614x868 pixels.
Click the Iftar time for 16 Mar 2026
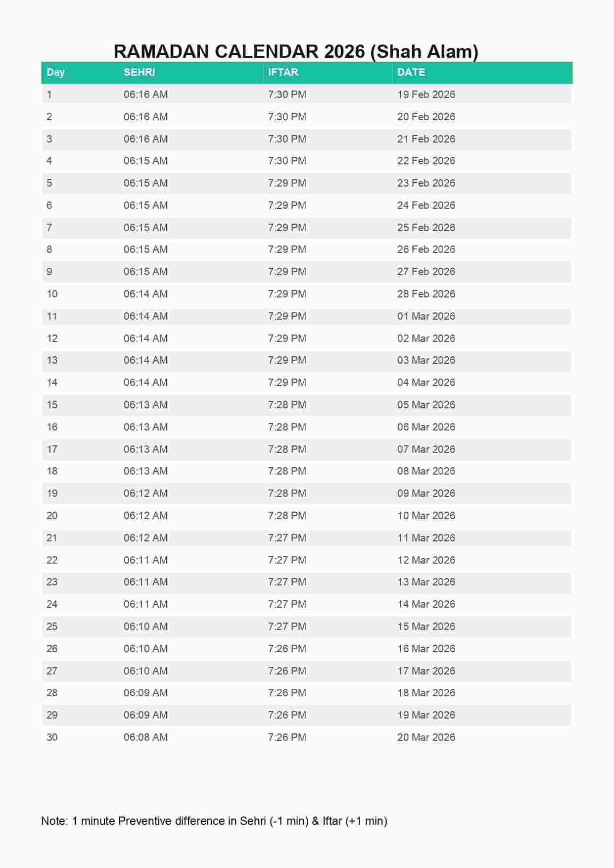(x=287, y=649)
